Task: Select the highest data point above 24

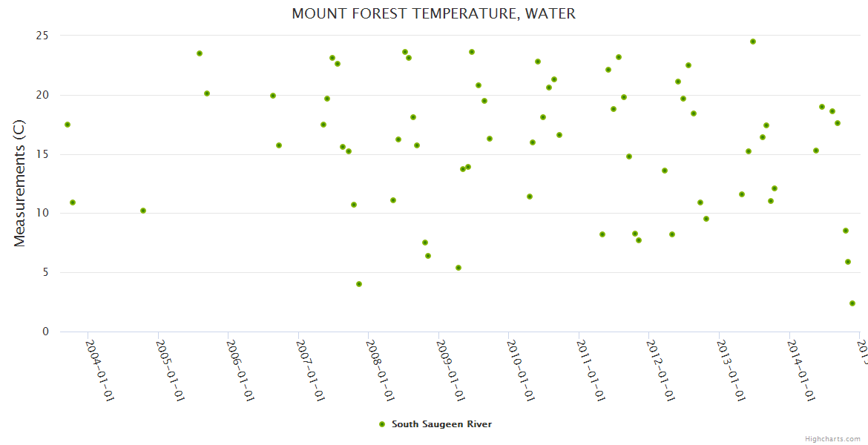Action: pos(753,42)
